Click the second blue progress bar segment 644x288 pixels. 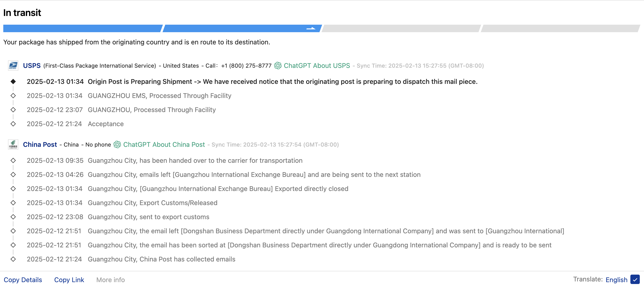242,28
